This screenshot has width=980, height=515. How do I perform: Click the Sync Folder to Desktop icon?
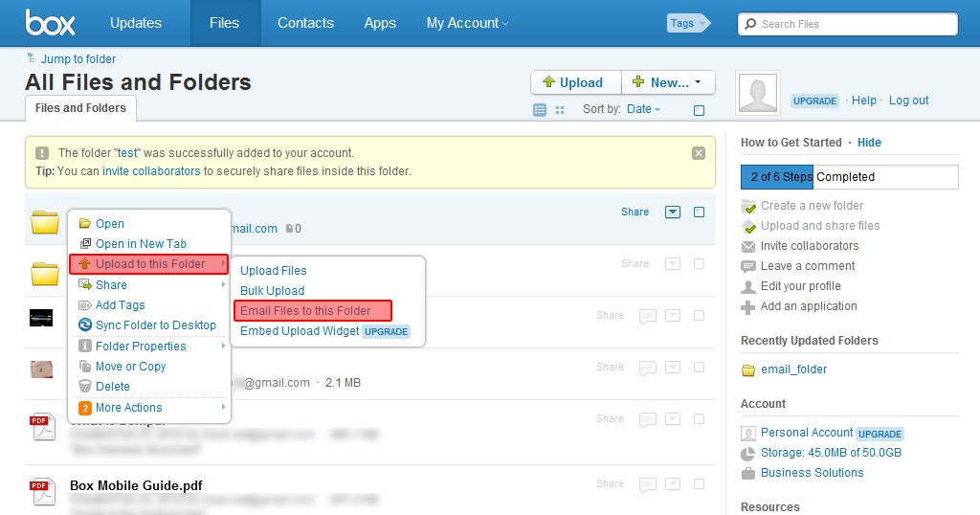point(85,325)
